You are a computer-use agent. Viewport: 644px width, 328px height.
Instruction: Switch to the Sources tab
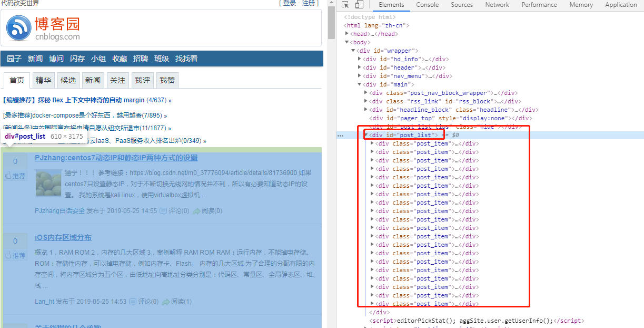click(x=462, y=5)
